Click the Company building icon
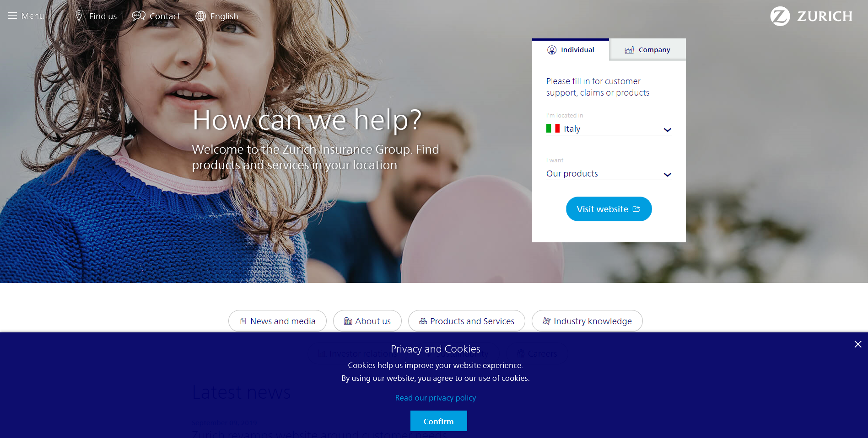 pyautogui.click(x=630, y=50)
